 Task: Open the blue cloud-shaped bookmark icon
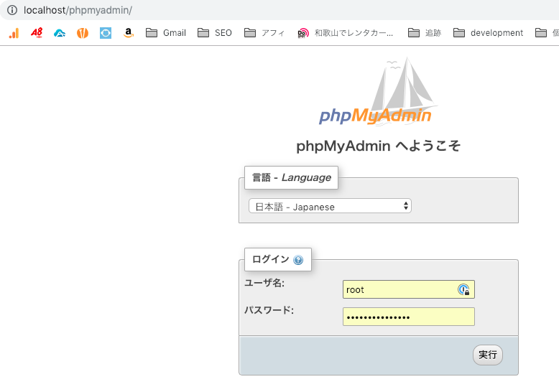(x=60, y=33)
